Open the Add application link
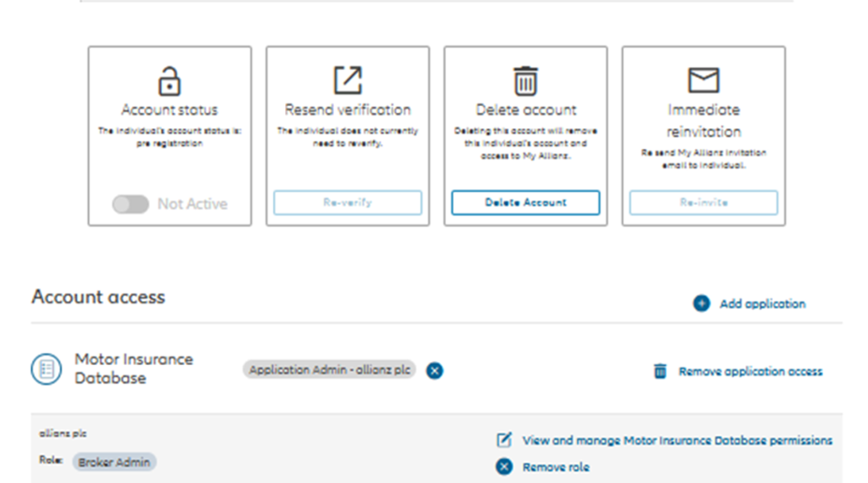 tap(762, 303)
